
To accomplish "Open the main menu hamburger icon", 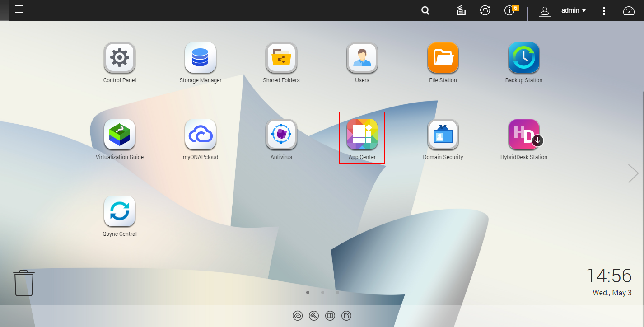I will coord(19,9).
